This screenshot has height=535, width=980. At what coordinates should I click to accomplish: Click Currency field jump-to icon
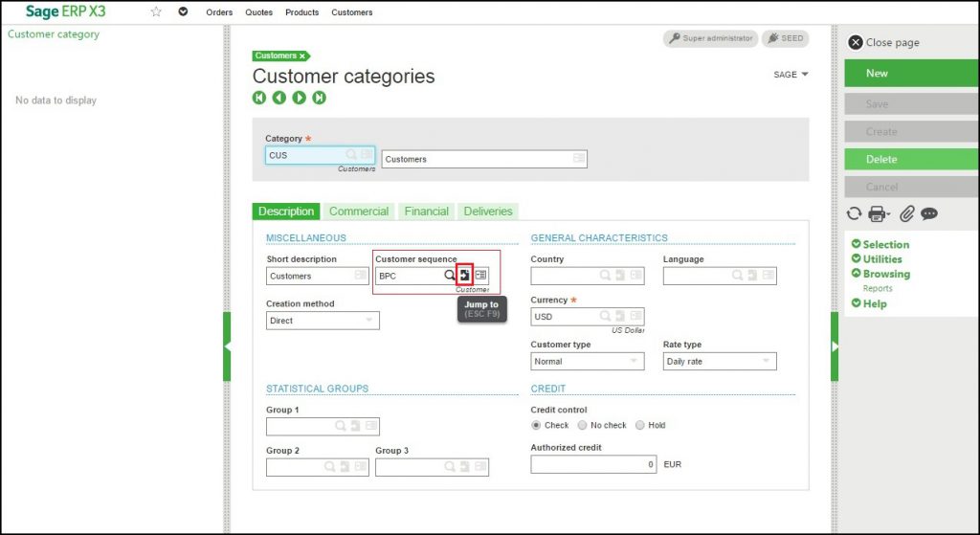[x=620, y=316]
